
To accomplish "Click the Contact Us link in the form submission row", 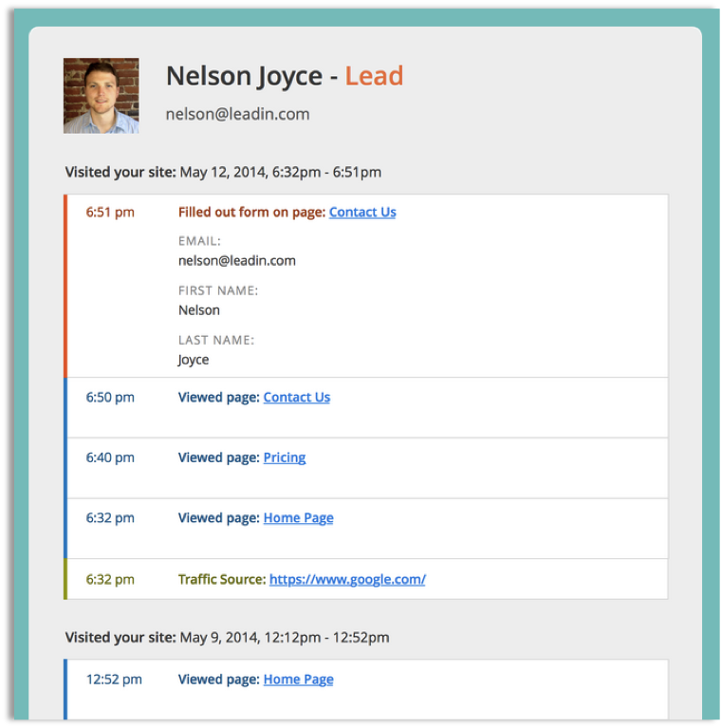I will tap(362, 213).
